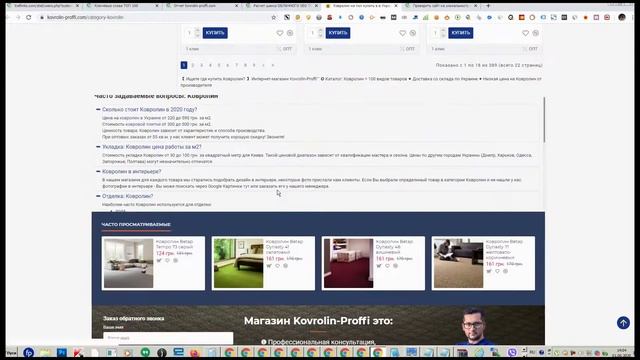
Task: Click the site lock icon in the address bar
Action: 42,18
